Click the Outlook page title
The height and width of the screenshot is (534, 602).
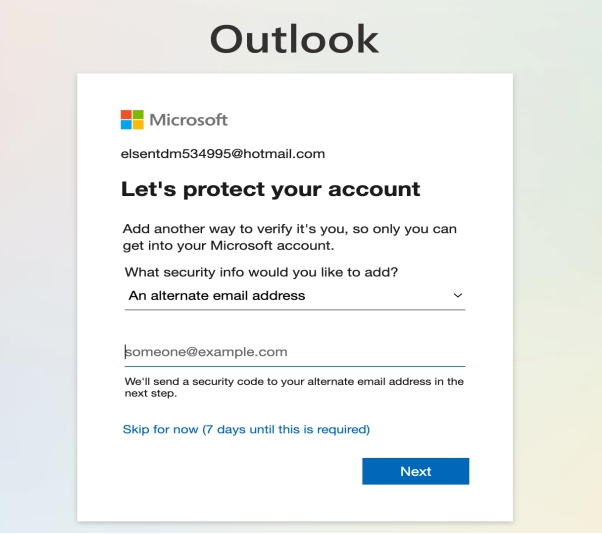point(295,39)
